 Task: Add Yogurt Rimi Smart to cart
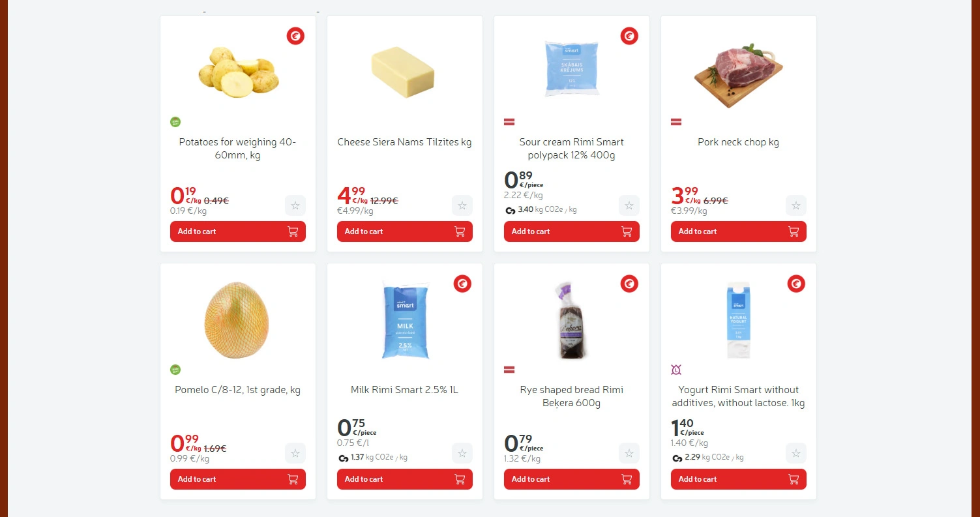click(x=738, y=479)
